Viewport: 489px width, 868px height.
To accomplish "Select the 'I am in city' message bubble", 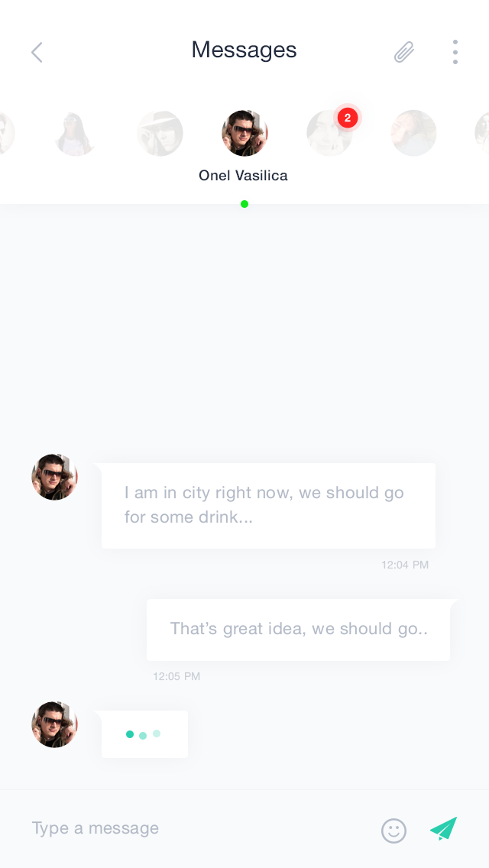I will [268, 505].
